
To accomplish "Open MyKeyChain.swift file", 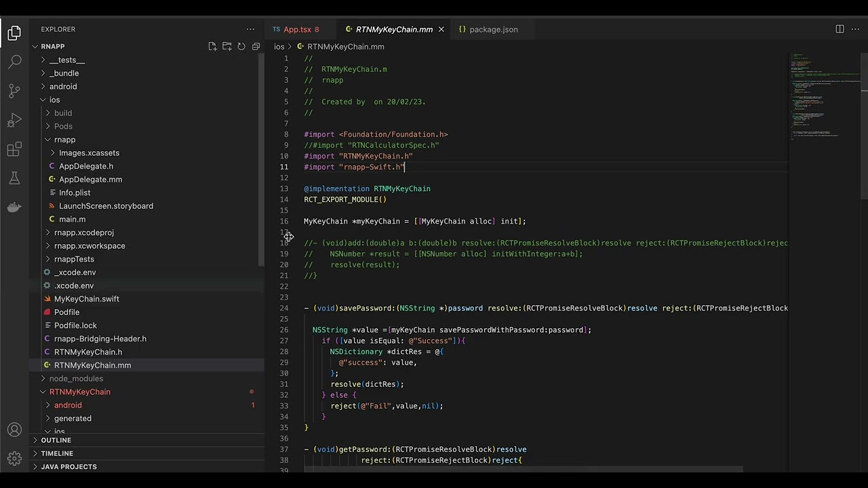I will click(87, 299).
